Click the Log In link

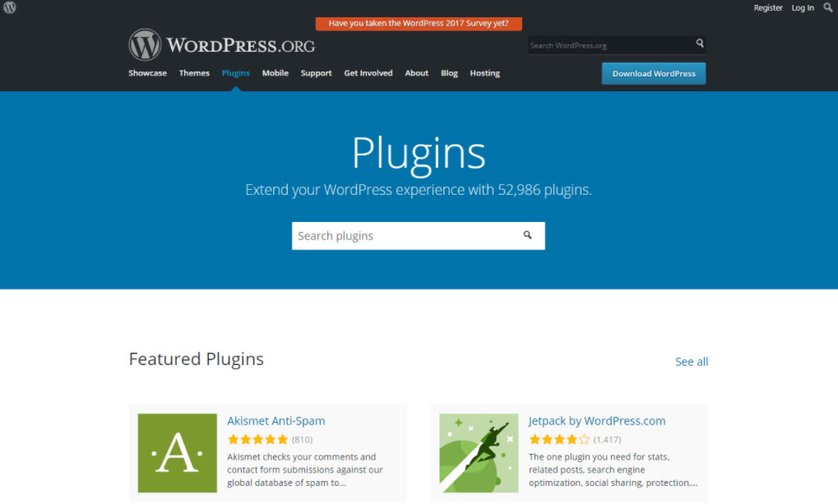803,7
